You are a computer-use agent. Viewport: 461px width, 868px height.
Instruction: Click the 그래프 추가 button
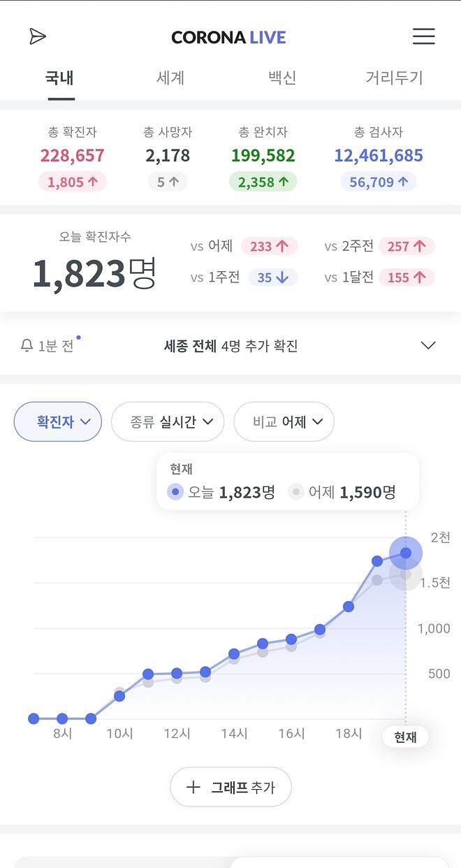[x=230, y=787]
